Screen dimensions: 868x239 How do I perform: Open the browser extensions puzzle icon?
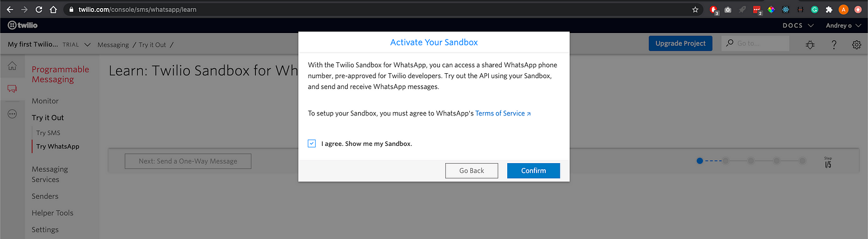(x=829, y=9)
